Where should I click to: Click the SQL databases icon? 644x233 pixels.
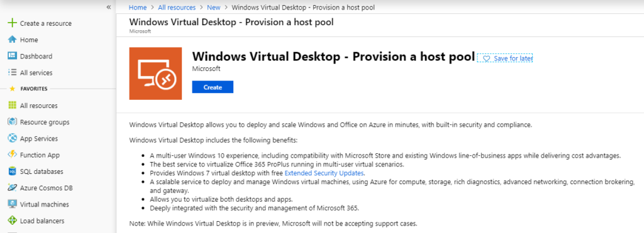[x=13, y=171]
